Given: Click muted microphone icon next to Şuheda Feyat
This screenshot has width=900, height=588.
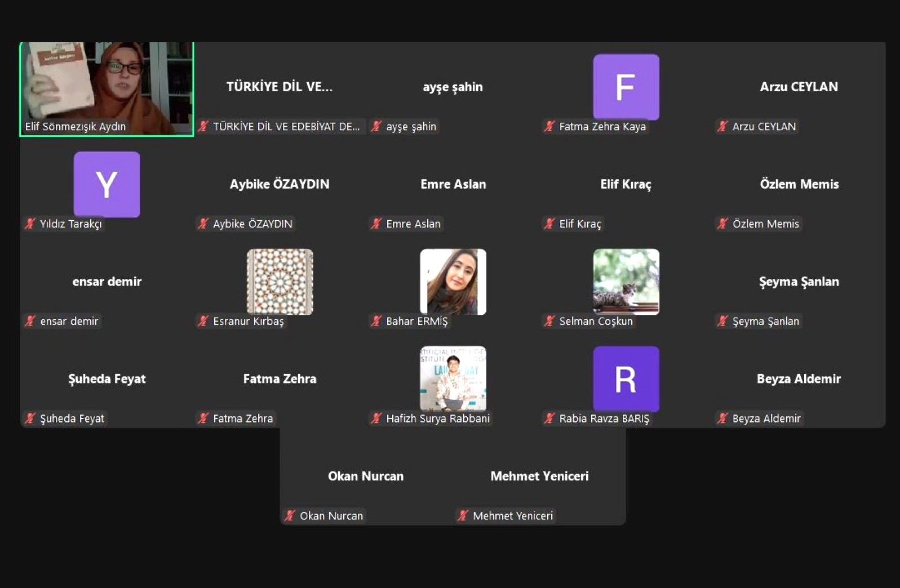Looking at the screenshot, I should point(30,419).
